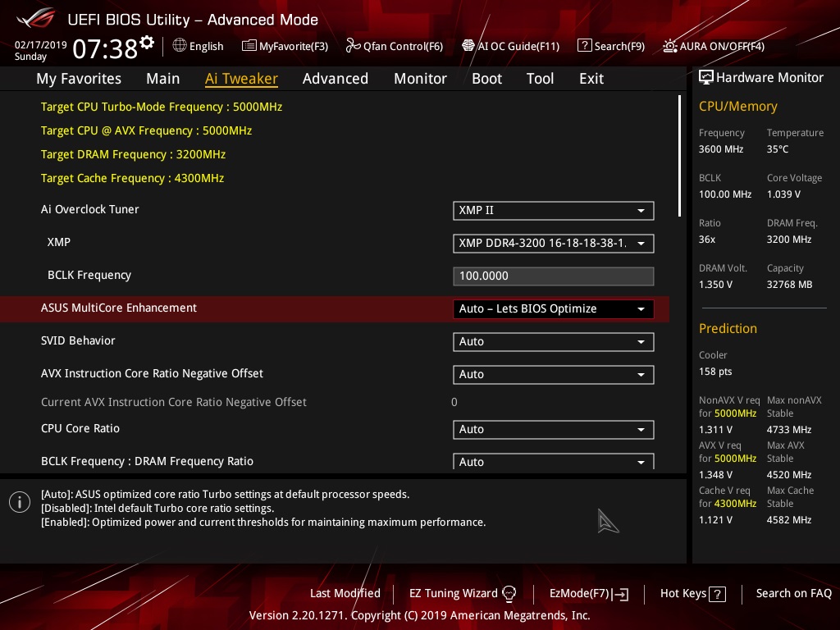Click the info icon in help panel
Viewport: 840px width, 630px height.
[20, 502]
